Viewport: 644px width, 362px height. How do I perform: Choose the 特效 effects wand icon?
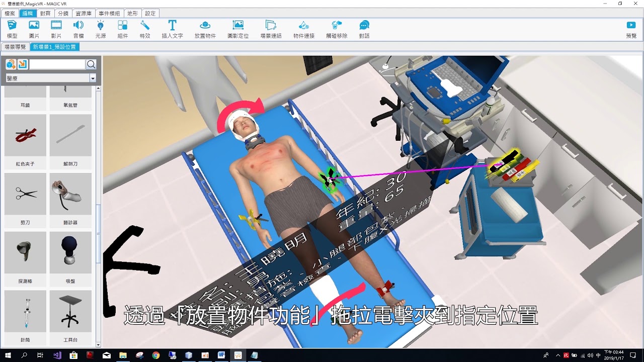click(145, 29)
